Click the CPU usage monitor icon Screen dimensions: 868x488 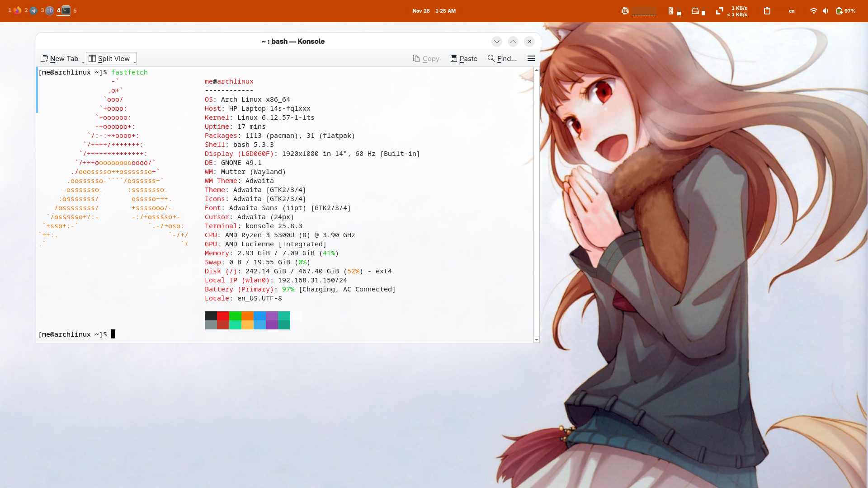point(625,11)
